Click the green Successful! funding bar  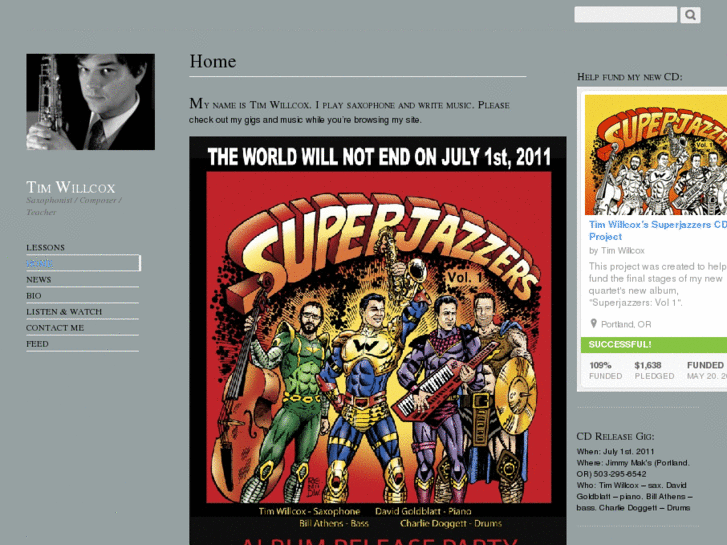click(x=654, y=345)
